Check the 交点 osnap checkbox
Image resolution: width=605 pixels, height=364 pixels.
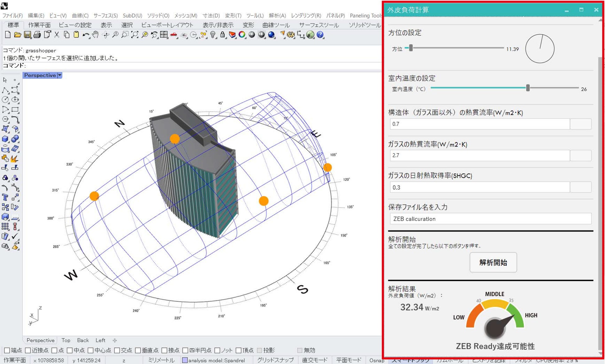(x=117, y=350)
